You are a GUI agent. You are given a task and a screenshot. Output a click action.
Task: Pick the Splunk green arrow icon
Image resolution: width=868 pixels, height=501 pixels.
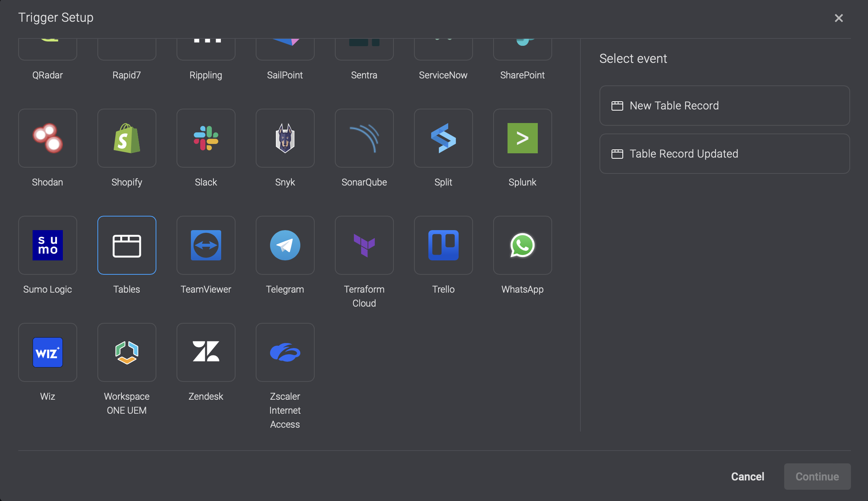pos(523,138)
